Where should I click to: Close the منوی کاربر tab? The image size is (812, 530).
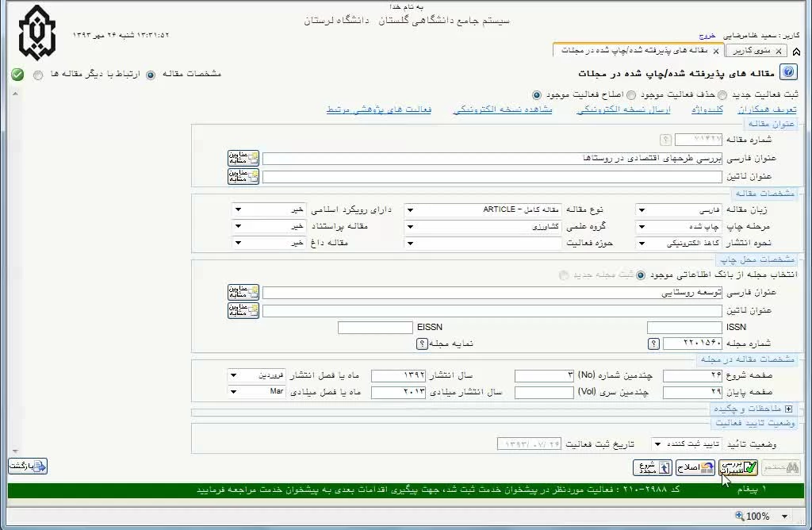coord(778,52)
